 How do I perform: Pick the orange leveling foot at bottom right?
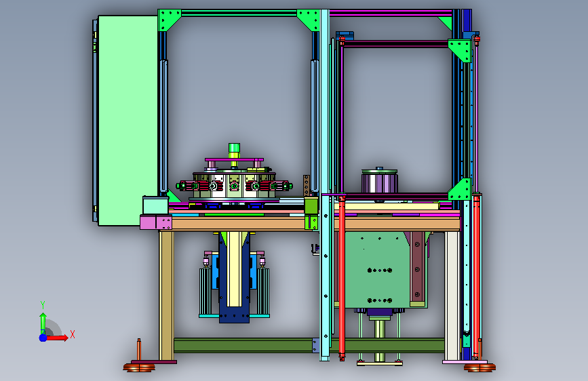click(x=479, y=367)
